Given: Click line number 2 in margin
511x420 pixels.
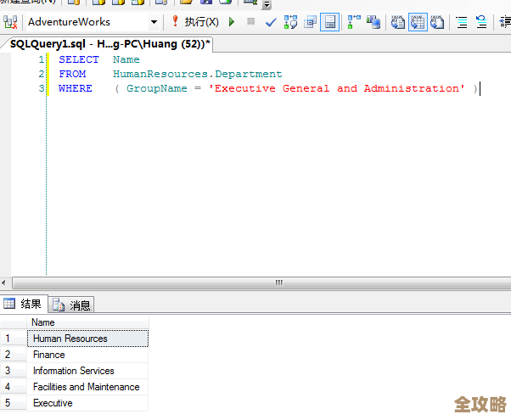Looking at the screenshot, I should [42, 74].
